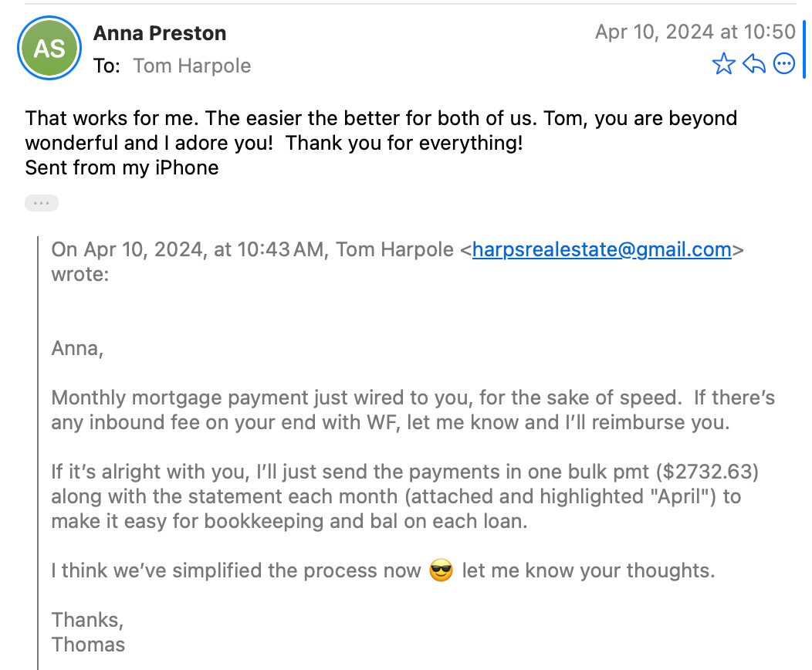Collapse quoted text with gray ellipsis pill
Viewport: 812px width, 670px height.
[x=42, y=204]
